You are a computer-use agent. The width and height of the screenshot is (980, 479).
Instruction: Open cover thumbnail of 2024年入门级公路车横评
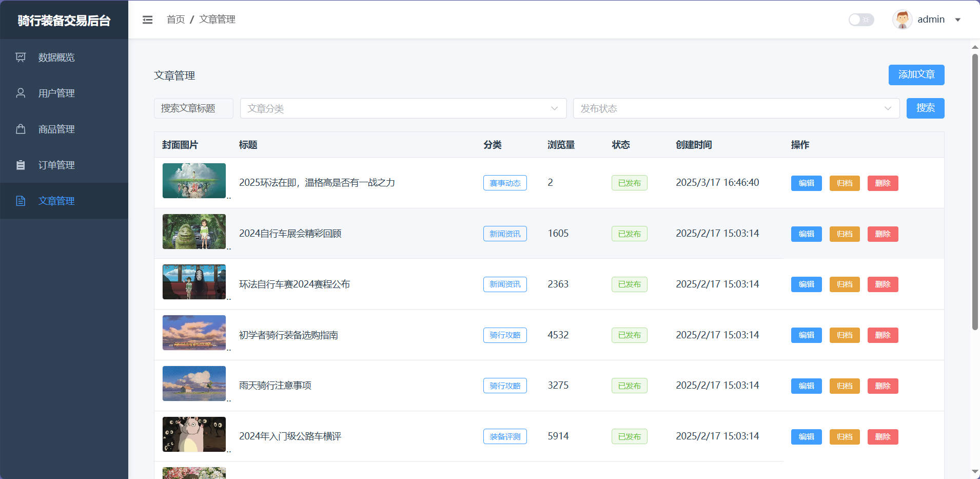pos(194,434)
